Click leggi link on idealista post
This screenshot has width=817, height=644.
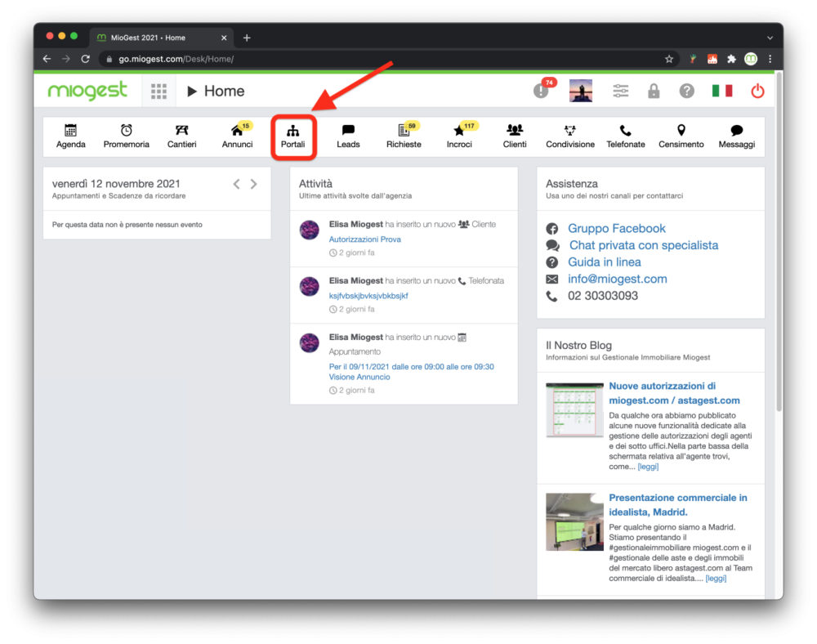[x=716, y=578]
